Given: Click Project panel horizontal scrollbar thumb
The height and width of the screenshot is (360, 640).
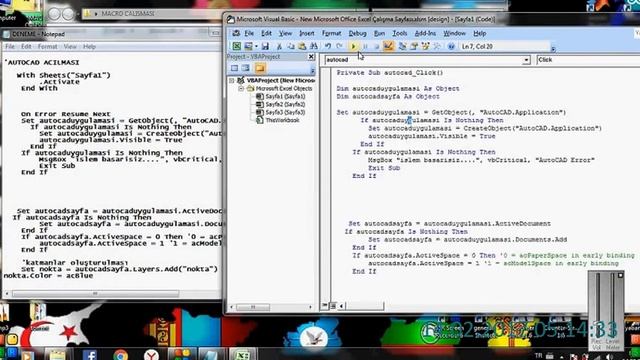Looking at the screenshot, I should click(x=253, y=307).
